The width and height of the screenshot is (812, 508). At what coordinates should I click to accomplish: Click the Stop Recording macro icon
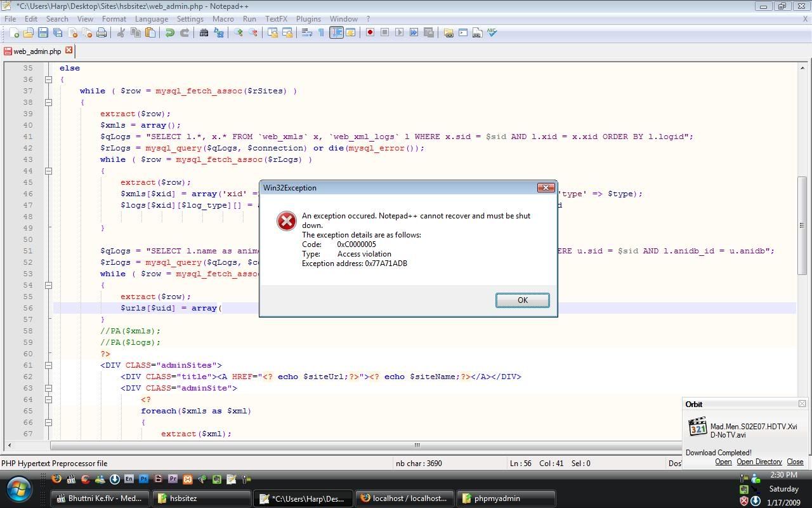(x=385, y=32)
